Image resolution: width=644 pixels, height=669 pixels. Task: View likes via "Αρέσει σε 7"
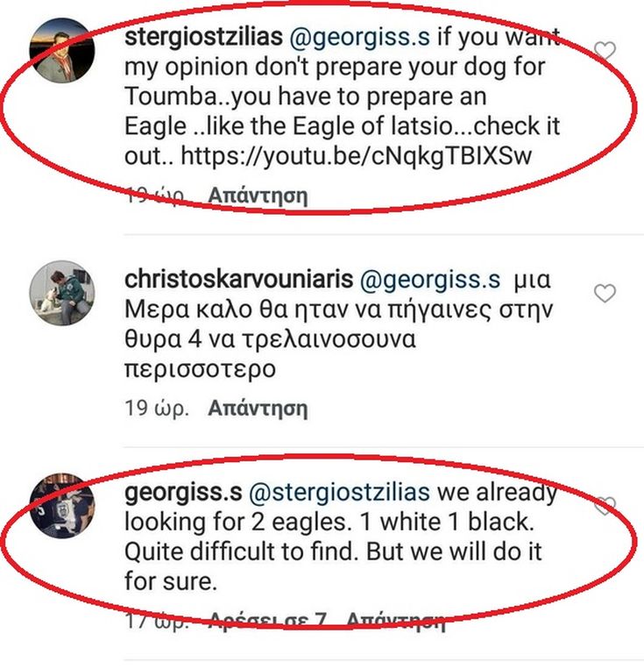click(267, 622)
